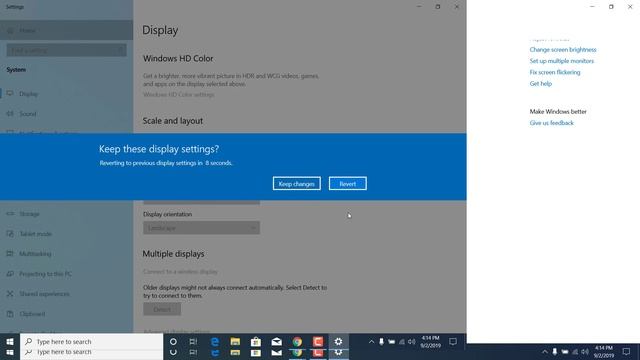Viewport: 640px width, 360px height.
Task: Go to Home in Settings sidebar
Action: point(67,30)
